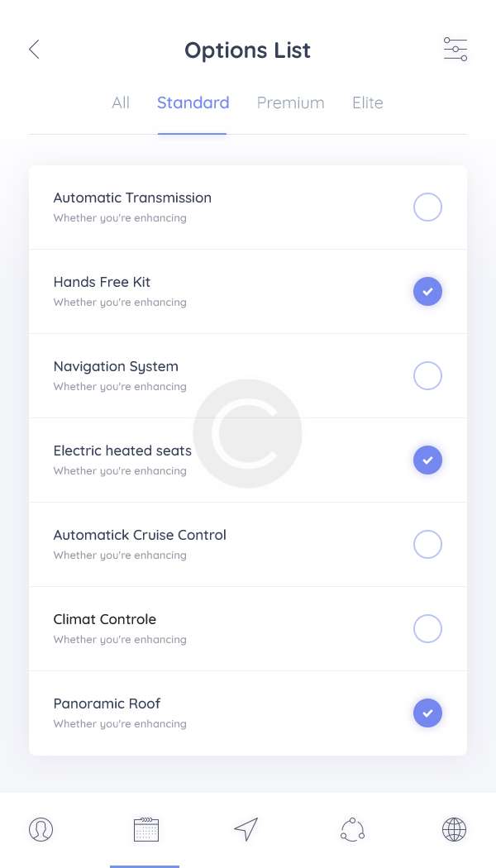Enable the Automatick Cruise Control checkbox
Viewport: 496px width, 868px height.
(427, 545)
